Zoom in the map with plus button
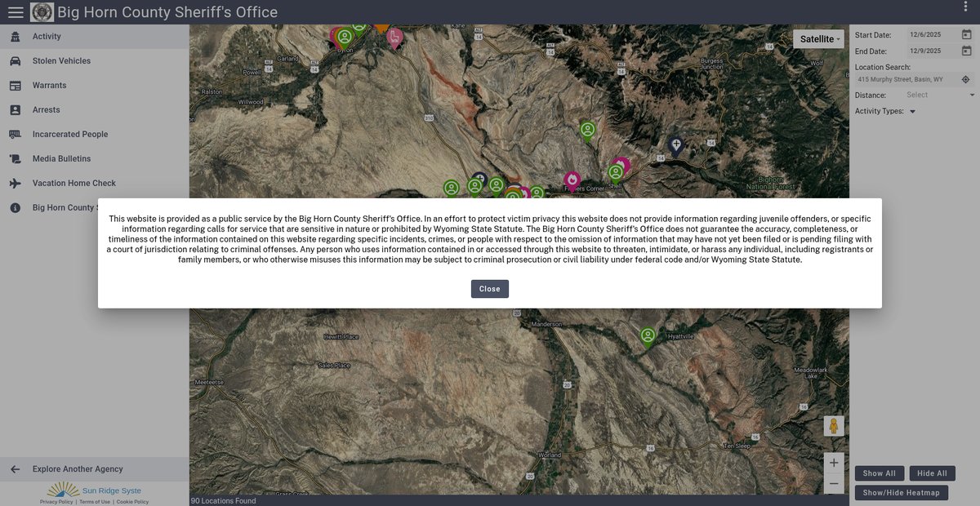Screen dimensions: 980x506 click(x=834, y=463)
